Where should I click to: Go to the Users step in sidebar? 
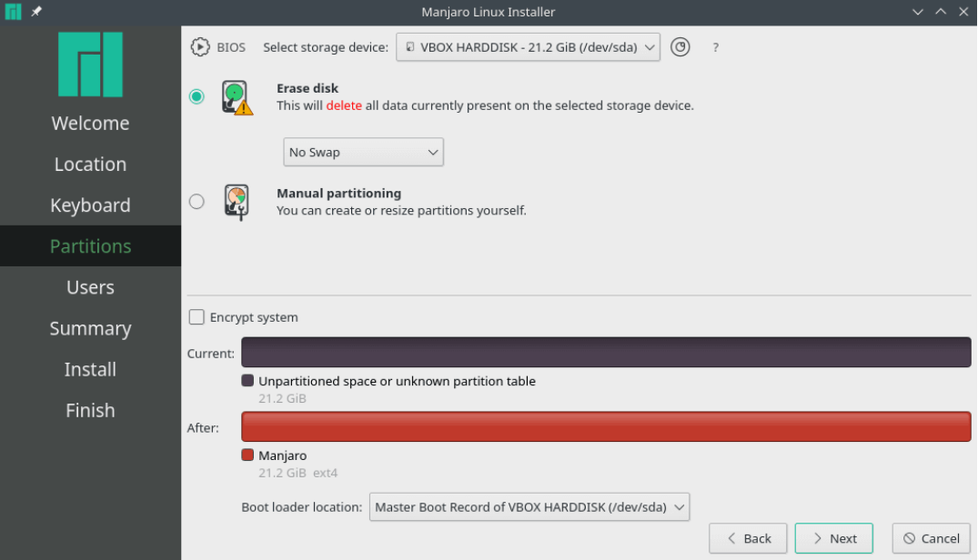[x=90, y=287]
